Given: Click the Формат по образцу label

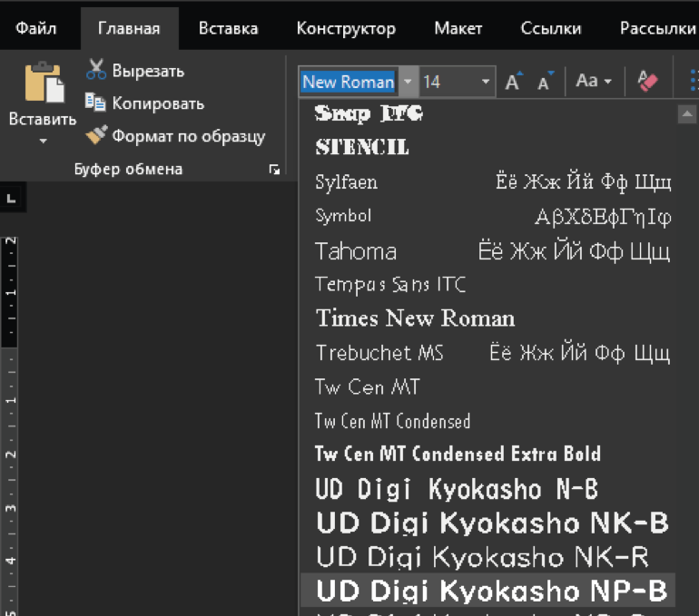Looking at the screenshot, I should point(189,136).
